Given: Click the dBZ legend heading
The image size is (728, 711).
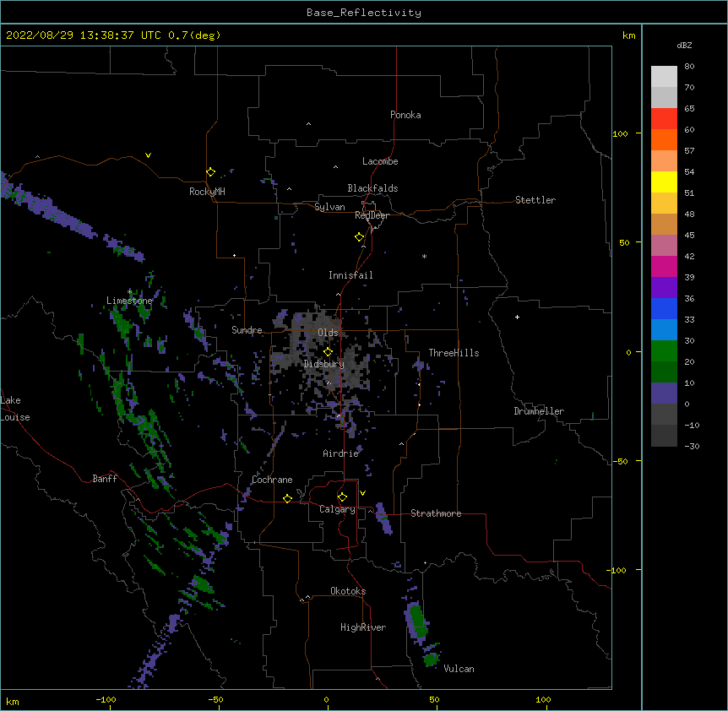Looking at the screenshot, I should (x=684, y=45).
